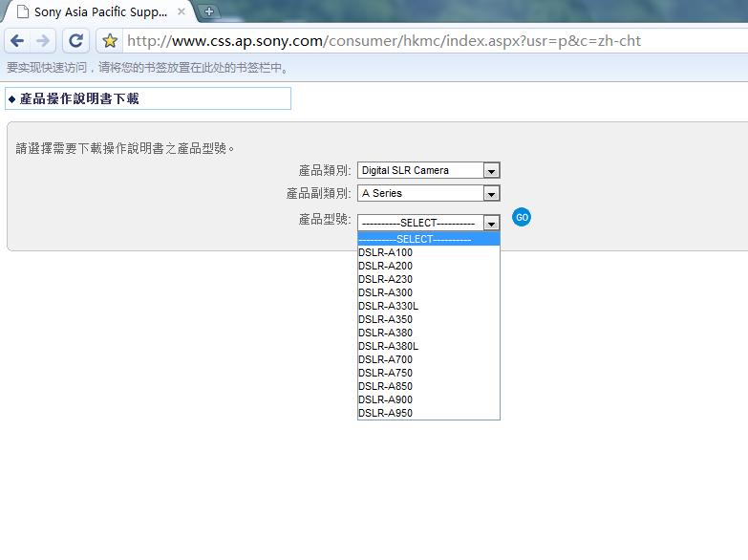The width and height of the screenshot is (748, 560).
Task: Click the 產品類別 label
Action: point(325,170)
